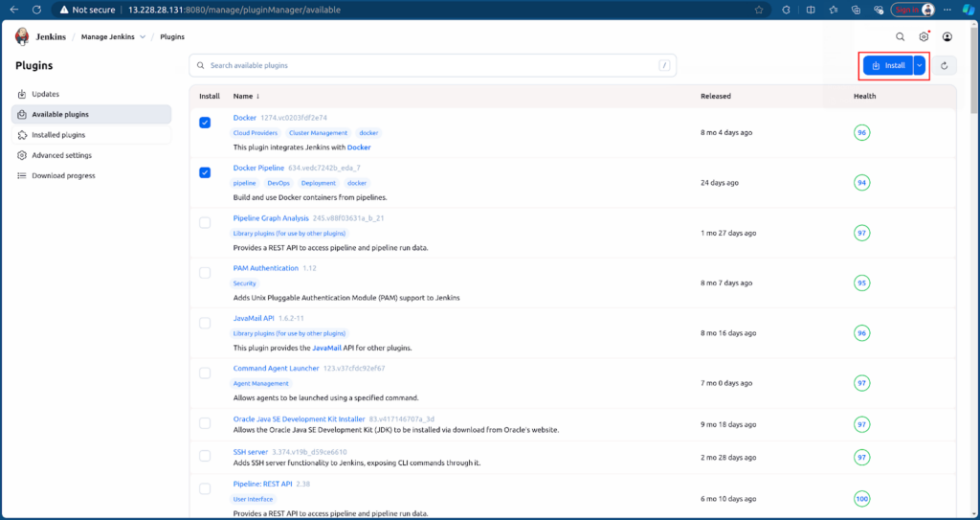The height and width of the screenshot is (520, 980).
Task: Open the user account icon in header
Action: pos(947,36)
